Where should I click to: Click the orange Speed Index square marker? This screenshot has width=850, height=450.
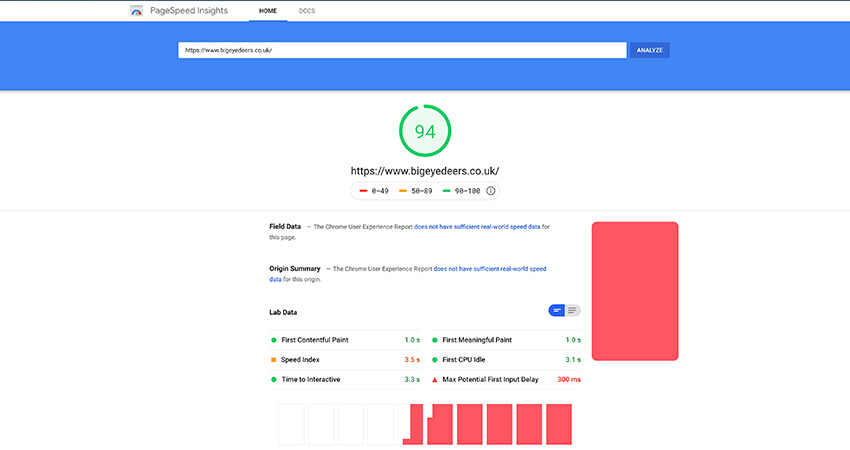point(274,359)
